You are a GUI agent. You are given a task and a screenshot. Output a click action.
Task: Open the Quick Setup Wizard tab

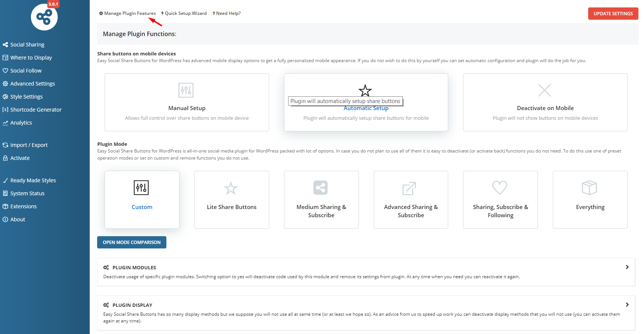click(x=184, y=13)
